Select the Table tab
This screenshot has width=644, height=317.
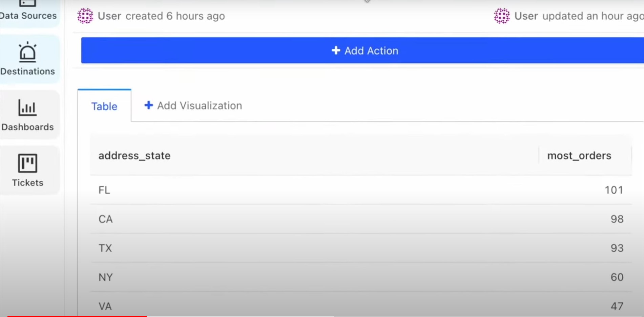tap(104, 106)
